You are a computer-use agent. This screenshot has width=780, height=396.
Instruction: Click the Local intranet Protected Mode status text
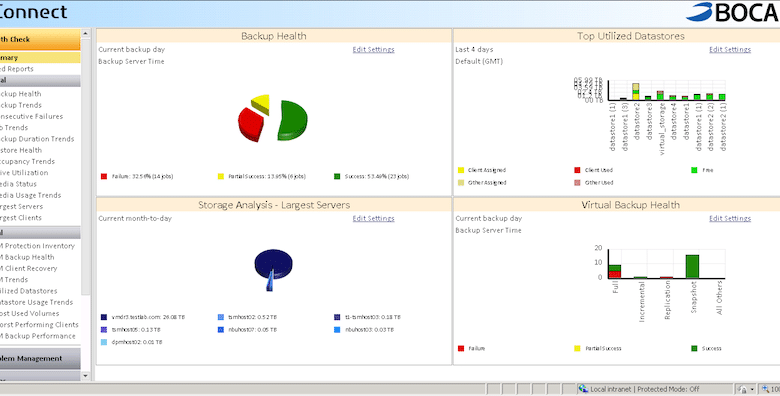click(x=645, y=389)
